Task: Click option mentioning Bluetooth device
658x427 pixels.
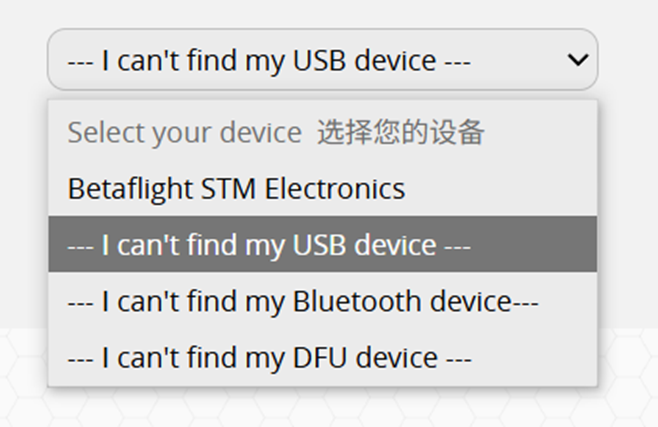Action: click(322, 300)
